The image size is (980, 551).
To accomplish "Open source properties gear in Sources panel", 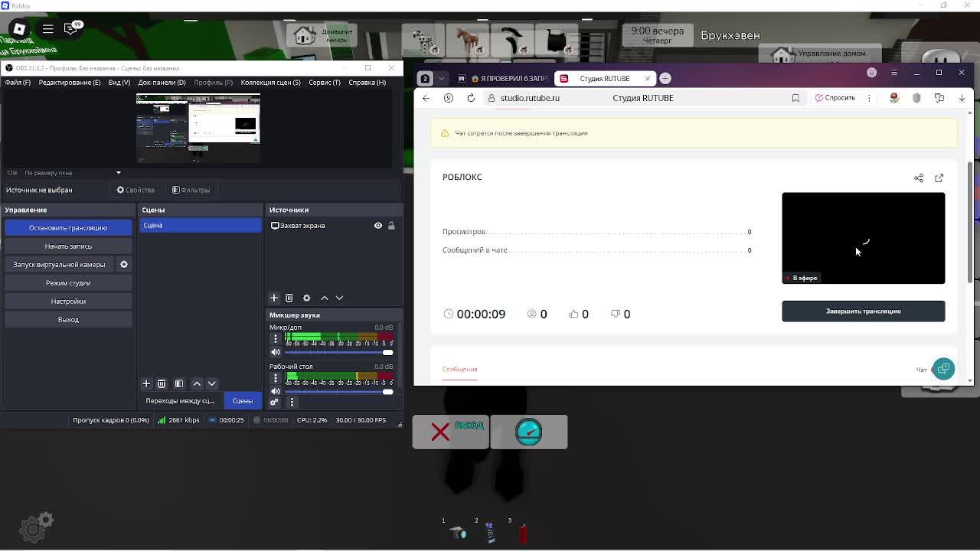I will (x=306, y=298).
